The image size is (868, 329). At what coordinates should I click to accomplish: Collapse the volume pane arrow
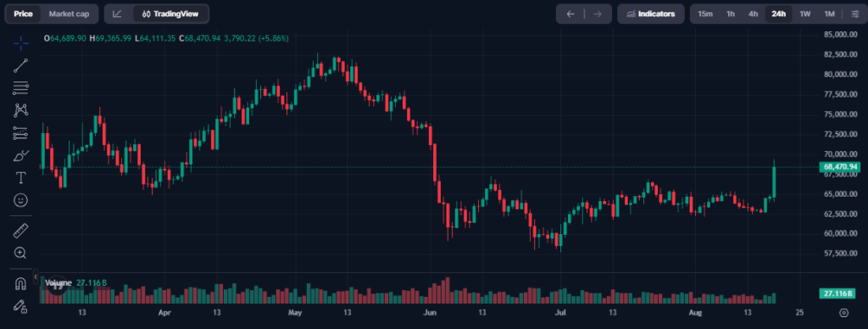36,276
